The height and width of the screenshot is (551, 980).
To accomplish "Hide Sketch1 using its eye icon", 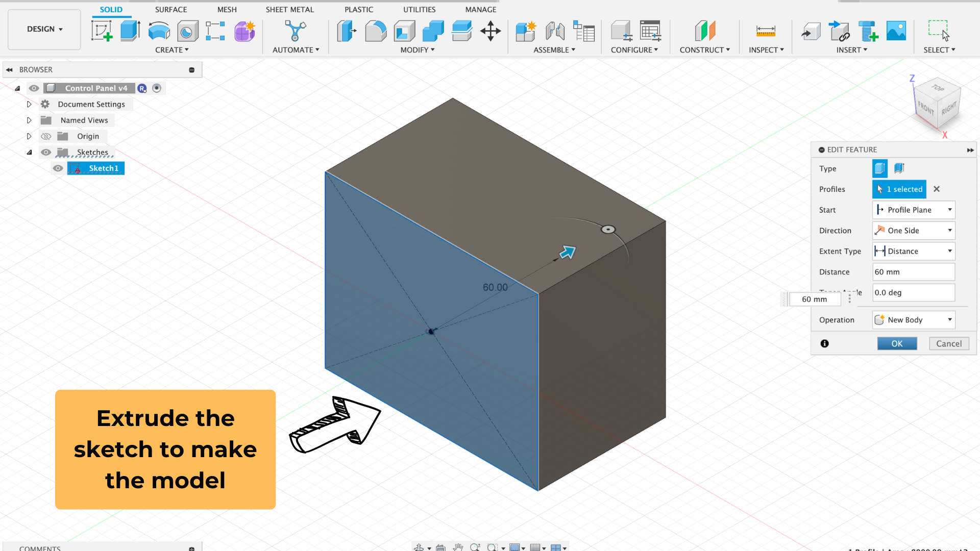I will tap(58, 168).
